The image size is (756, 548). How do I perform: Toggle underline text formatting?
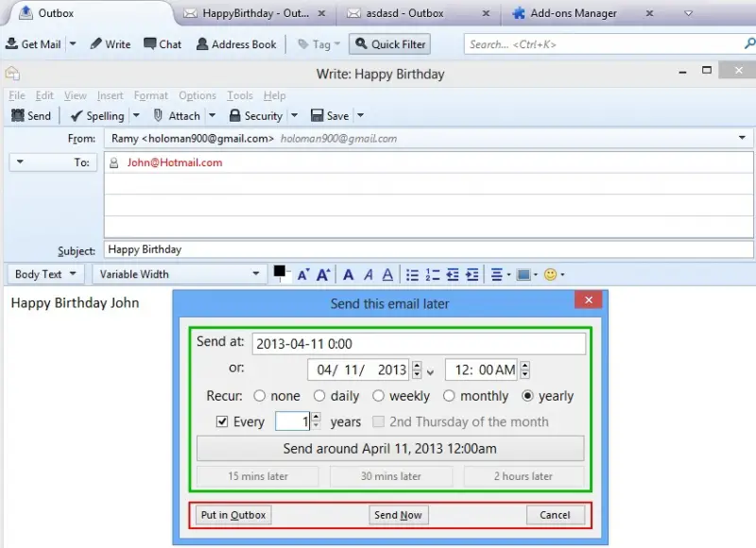[x=387, y=275]
